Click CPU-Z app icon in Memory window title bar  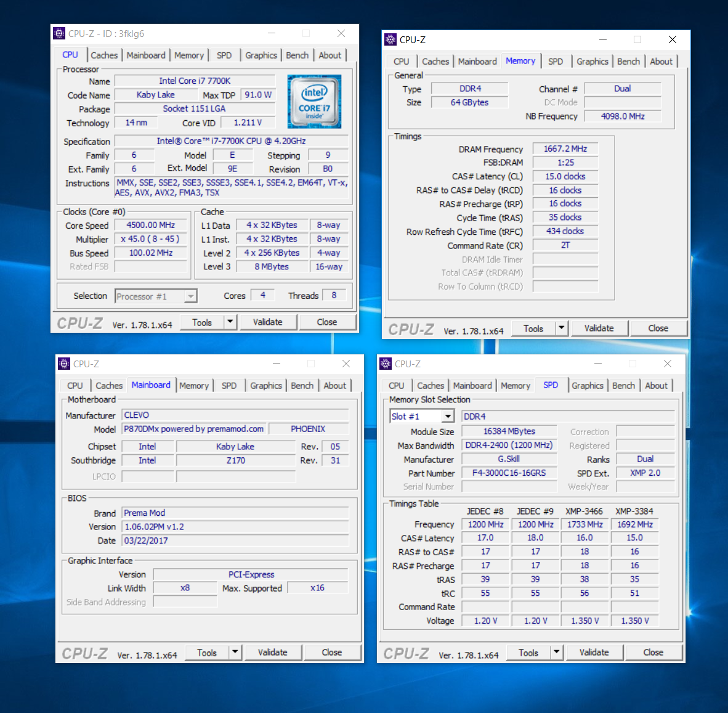[x=390, y=39]
